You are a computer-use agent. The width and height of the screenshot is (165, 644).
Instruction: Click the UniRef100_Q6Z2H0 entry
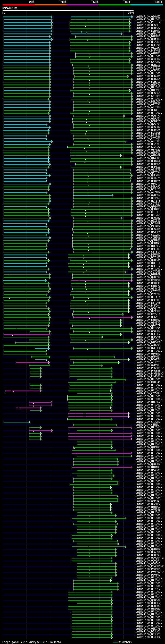coord(148,48)
